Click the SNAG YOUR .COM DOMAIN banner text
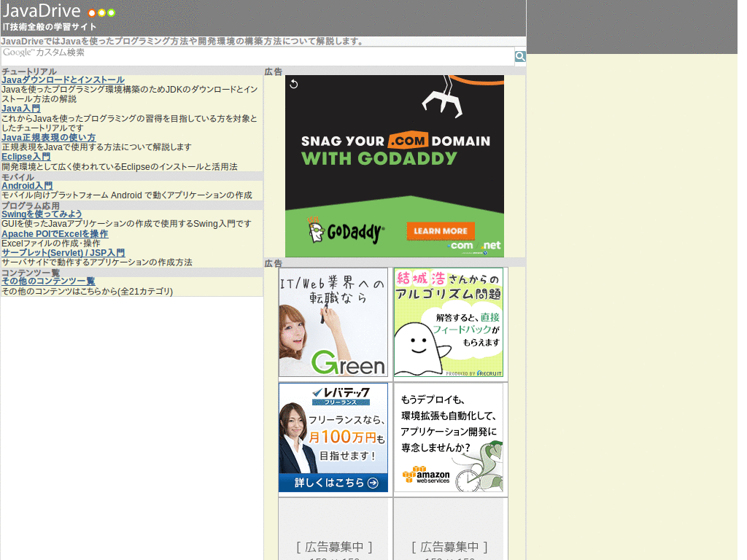The height and width of the screenshot is (560, 747). click(395, 141)
